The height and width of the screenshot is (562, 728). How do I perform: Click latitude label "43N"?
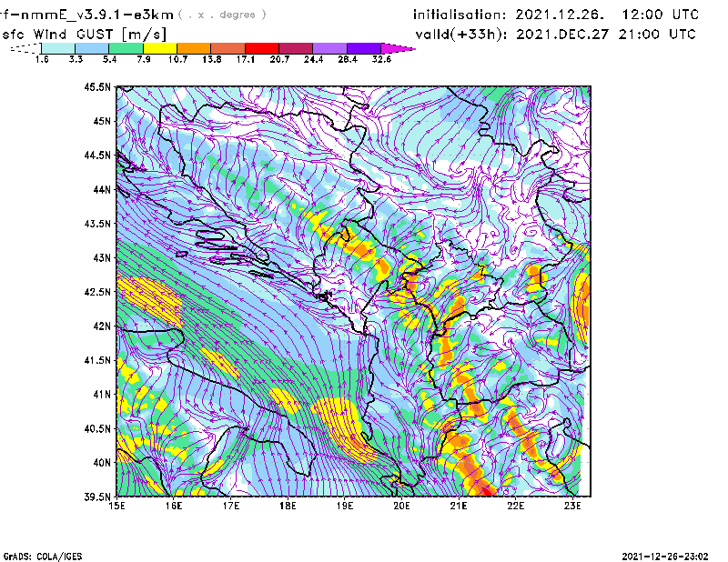pyautogui.click(x=102, y=257)
